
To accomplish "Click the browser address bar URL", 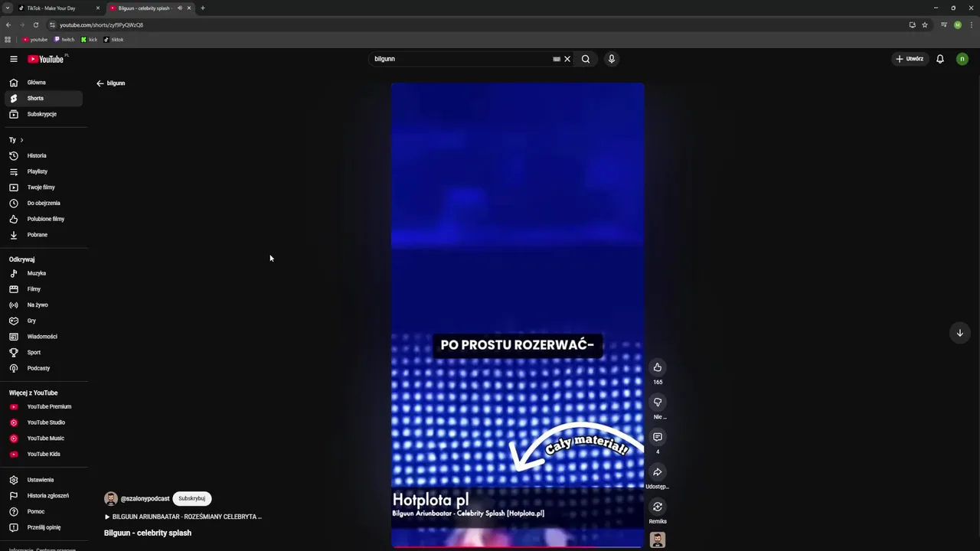I will coord(101,25).
